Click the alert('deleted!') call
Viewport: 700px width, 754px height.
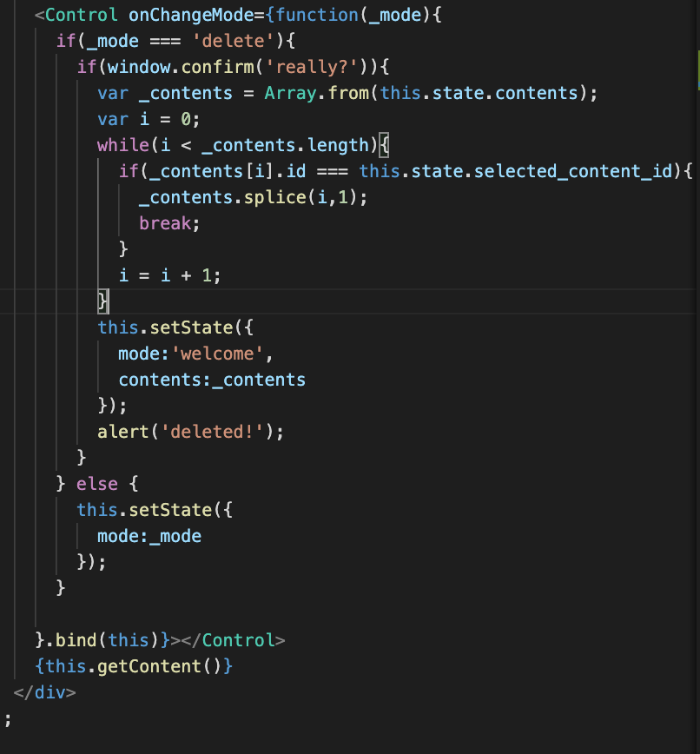(190, 432)
